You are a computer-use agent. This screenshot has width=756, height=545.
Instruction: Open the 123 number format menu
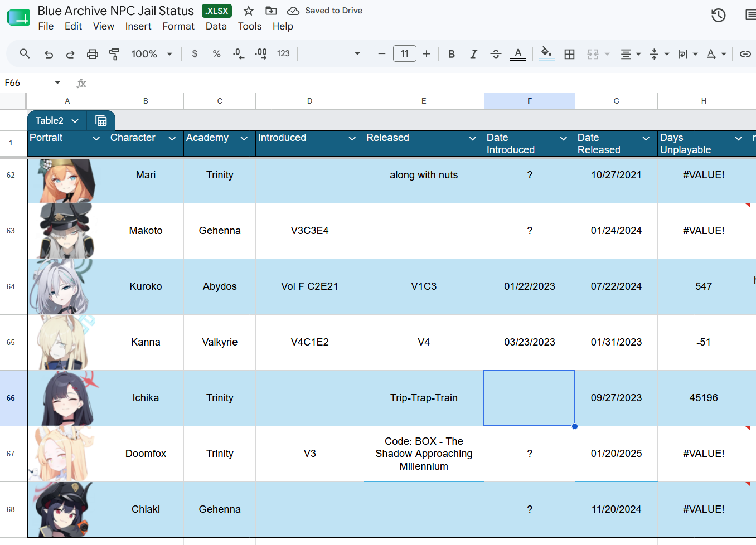(x=283, y=54)
